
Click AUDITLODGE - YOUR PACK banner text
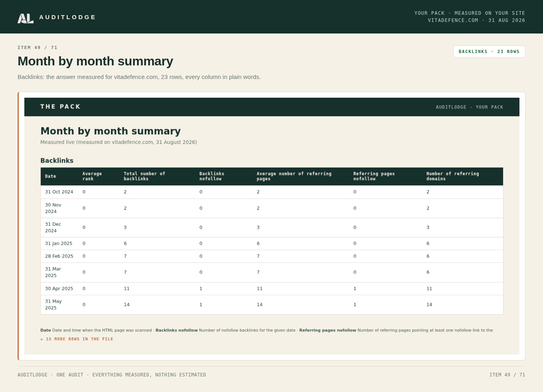(470, 107)
